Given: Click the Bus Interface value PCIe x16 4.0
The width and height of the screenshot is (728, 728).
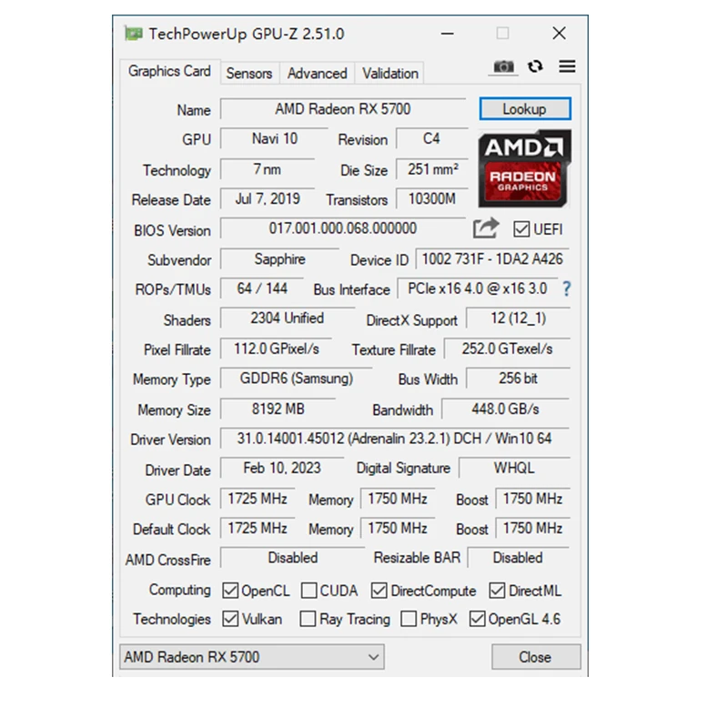Looking at the screenshot, I should coord(478,288).
